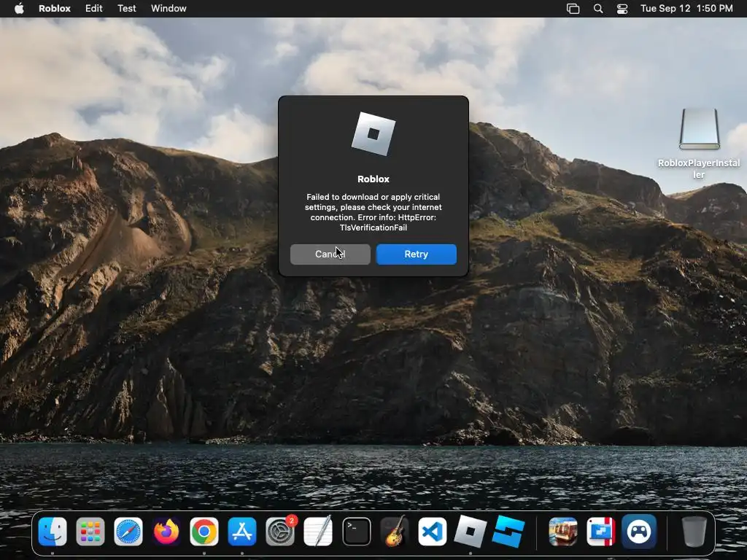Open the Edit menu
This screenshot has width=747, height=560.
click(x=94, y=9)
